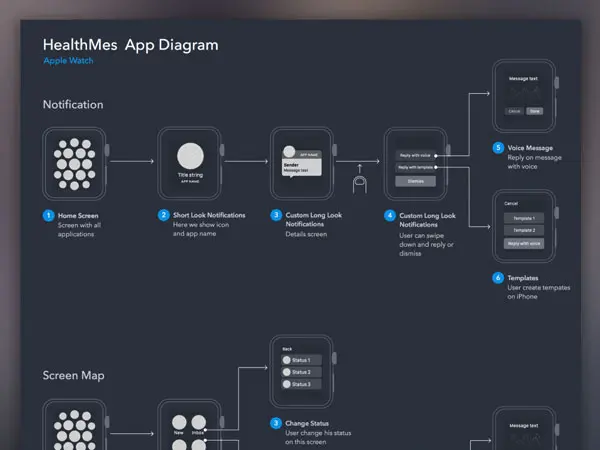This screenshot has height=450, width=600.
Task: Select the Template 2 button
Action: tap(524, 230)
